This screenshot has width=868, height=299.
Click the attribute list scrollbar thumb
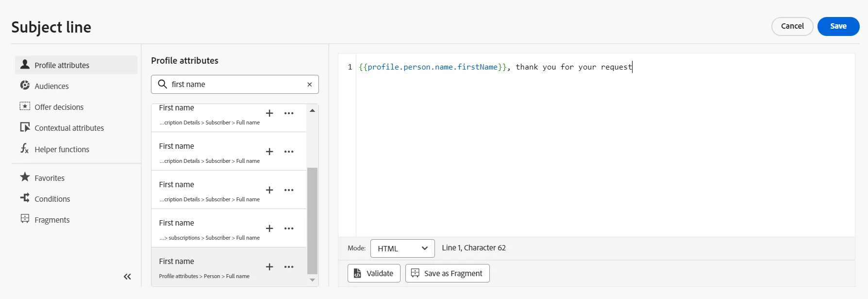pyautogui.click(x=313, y=221)
